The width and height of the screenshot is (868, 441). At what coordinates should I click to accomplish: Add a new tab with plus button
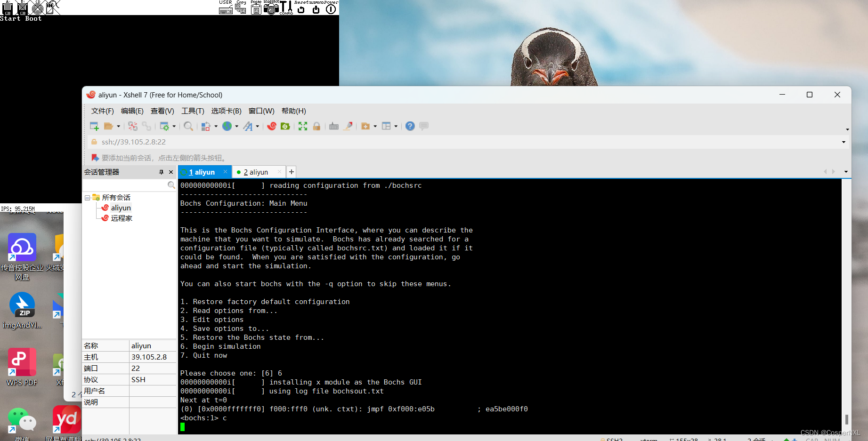pos(292,172)
